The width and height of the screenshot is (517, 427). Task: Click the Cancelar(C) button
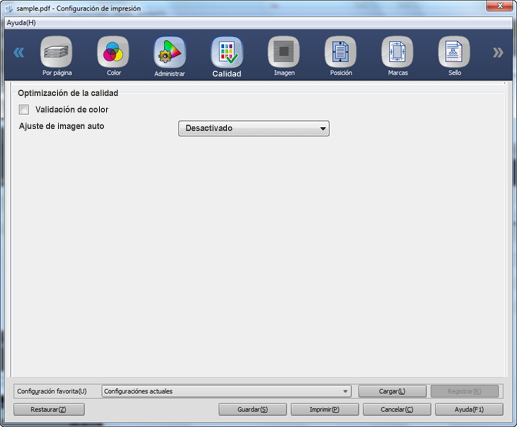[x=397, y=409]
